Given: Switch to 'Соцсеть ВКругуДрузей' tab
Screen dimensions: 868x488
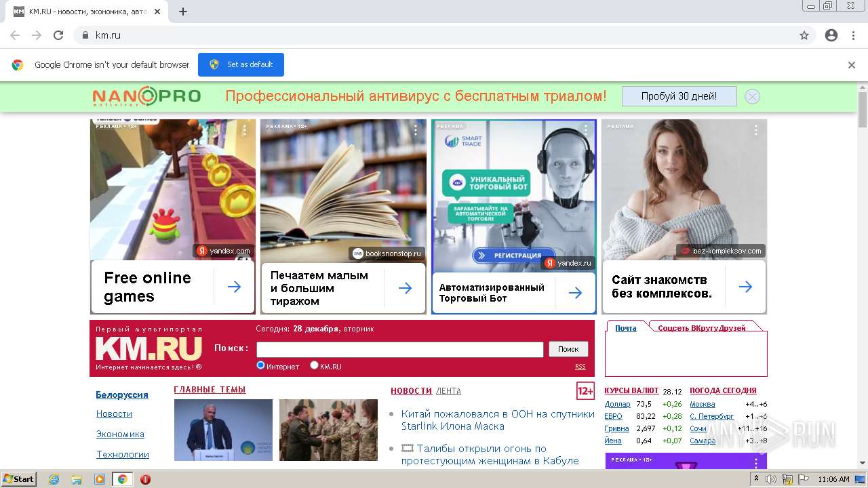Looking at the screenshot, I should tap(701, 328).
